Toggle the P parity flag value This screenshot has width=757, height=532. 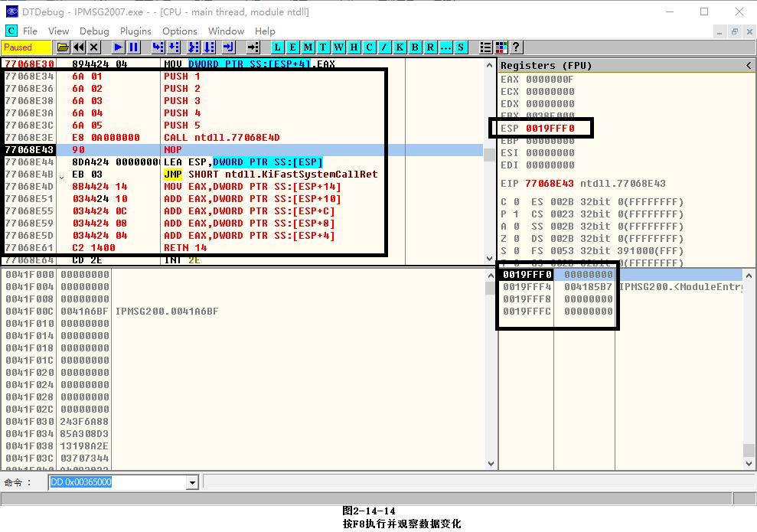[515, 214]
